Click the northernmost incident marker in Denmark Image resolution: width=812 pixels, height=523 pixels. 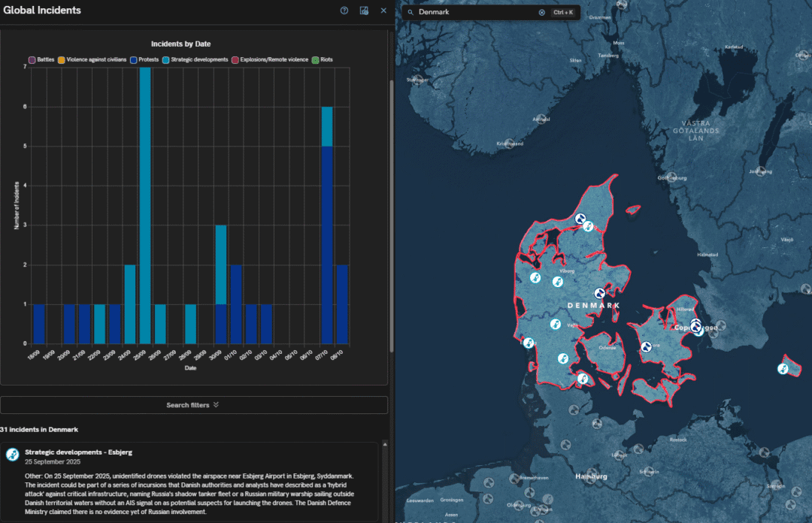(580, 218)
